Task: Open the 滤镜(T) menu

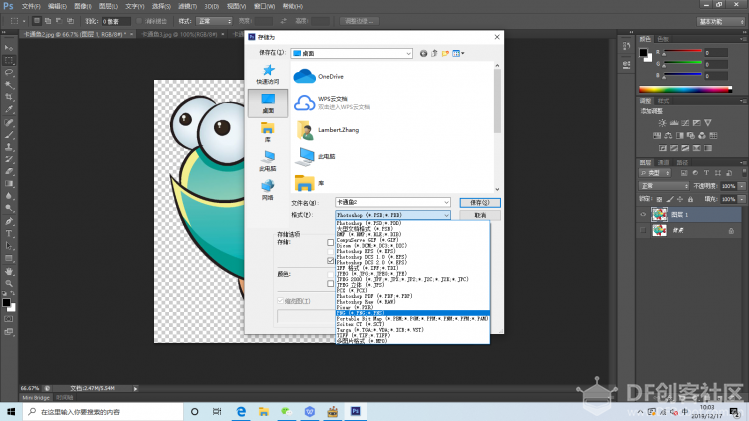Action: 187,6
